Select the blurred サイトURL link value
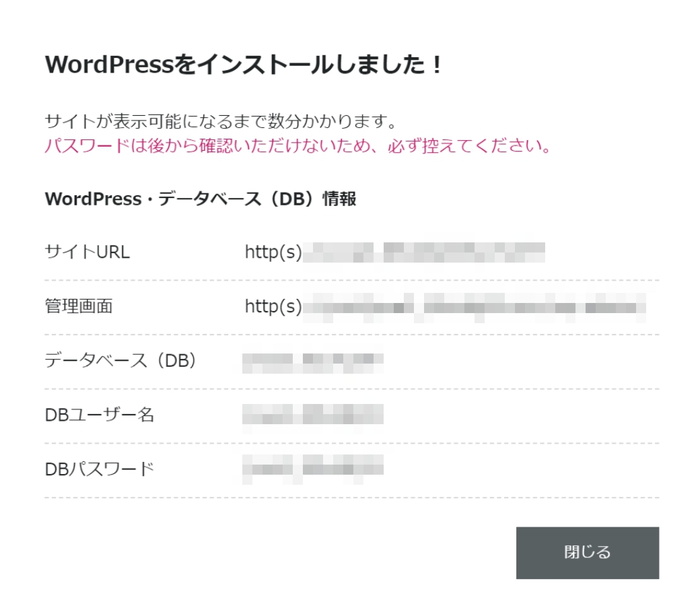 pos(395,252)
